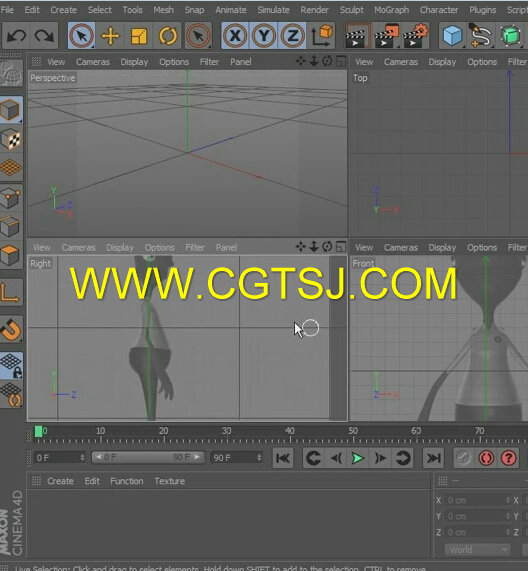Open the MoGraph menu
This screenshot has width=528, height=571.
click(391, 10)
